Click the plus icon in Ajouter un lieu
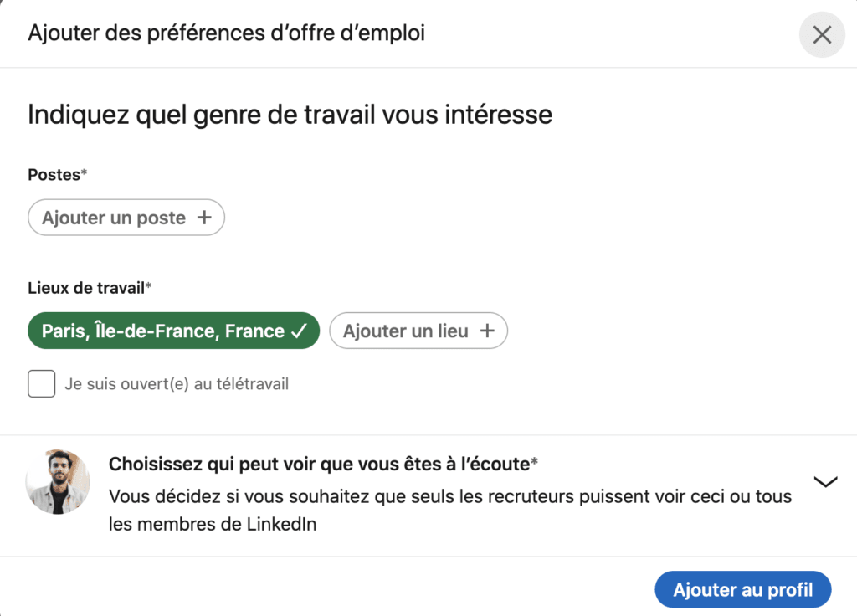 (x=487, y=331)
